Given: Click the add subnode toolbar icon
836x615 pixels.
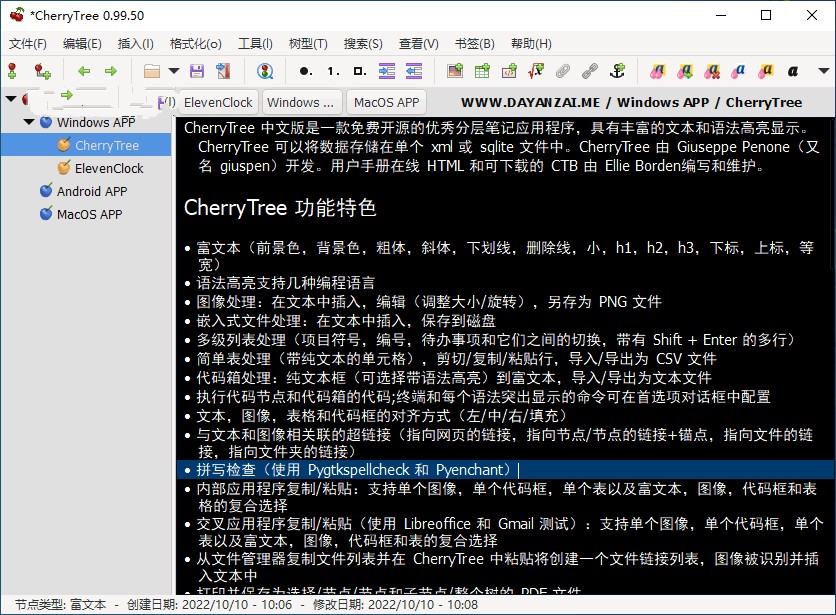Looking at the screenshot, I should coord(42,70).
